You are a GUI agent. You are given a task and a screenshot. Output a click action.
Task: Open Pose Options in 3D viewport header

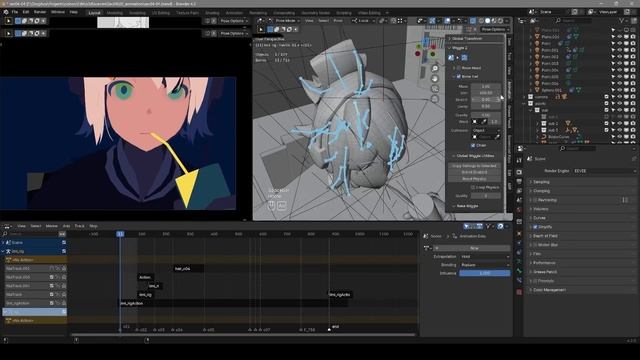pos(495,29)
